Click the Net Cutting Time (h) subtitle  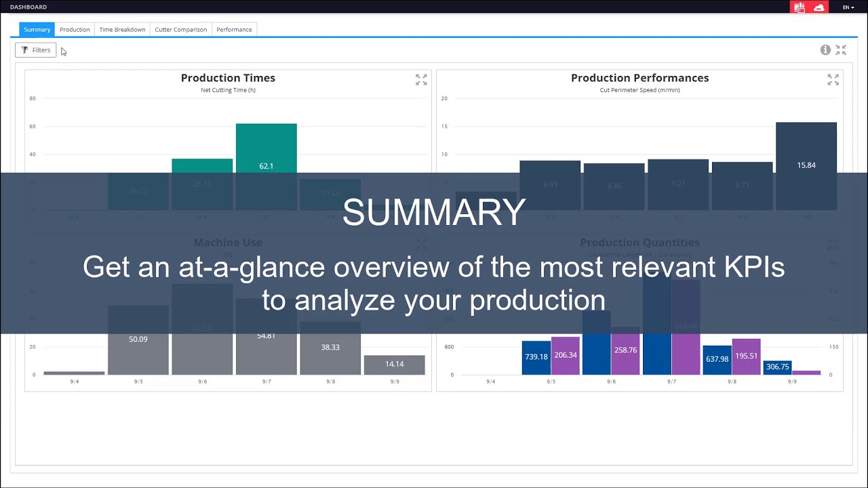click(x=228, y=90)
